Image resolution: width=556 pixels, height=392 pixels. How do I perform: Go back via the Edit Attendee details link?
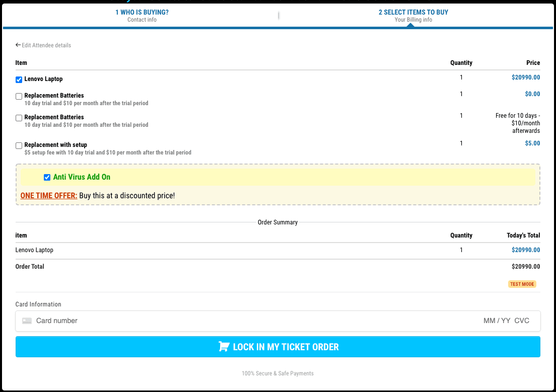click(x=46, y=45)
